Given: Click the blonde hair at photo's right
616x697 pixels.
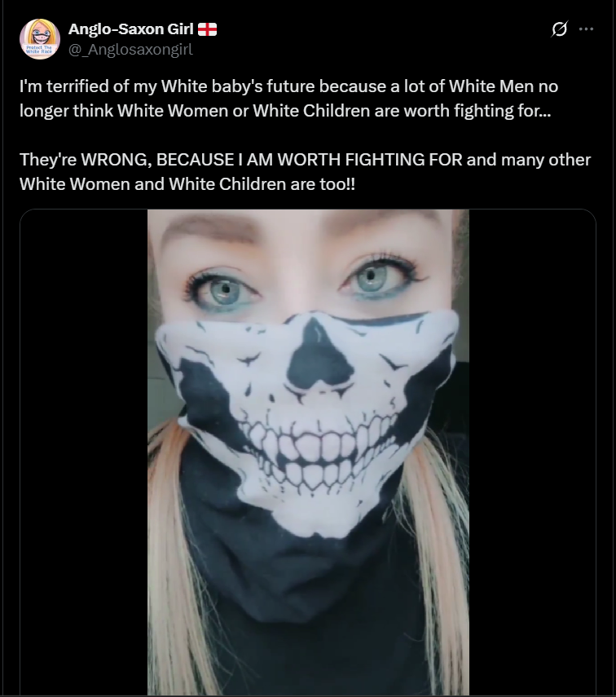Looking at the screenshot, I should [x=438, y=556].
